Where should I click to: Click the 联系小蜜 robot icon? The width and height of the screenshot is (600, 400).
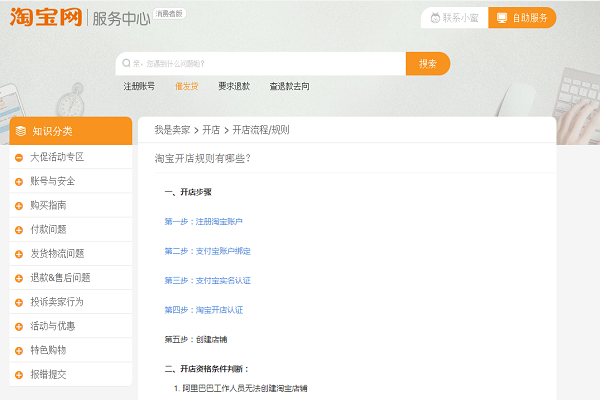click(435, 18)
